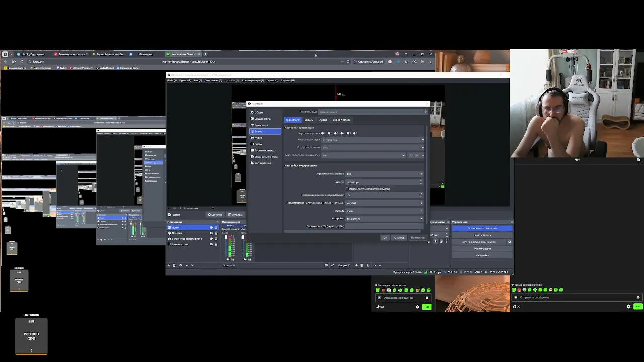Image resolution: width=644 pixels, height=362 pixels.
Task: Open the Спец. возможности settings section
Action: (x=265, y=157)
